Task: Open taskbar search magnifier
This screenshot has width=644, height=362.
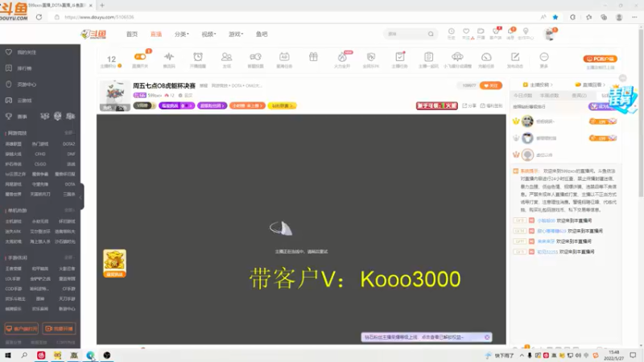Action: coord(24,355)
